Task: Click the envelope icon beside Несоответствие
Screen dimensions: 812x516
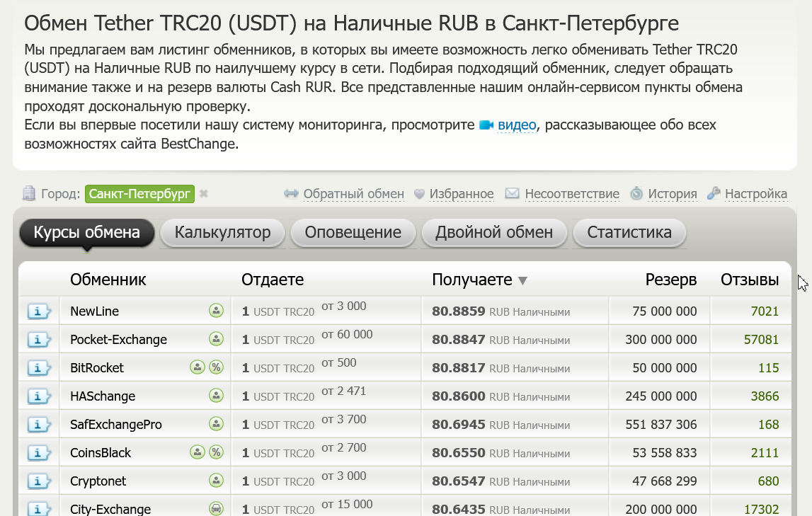Action: (x=512, y=193)
